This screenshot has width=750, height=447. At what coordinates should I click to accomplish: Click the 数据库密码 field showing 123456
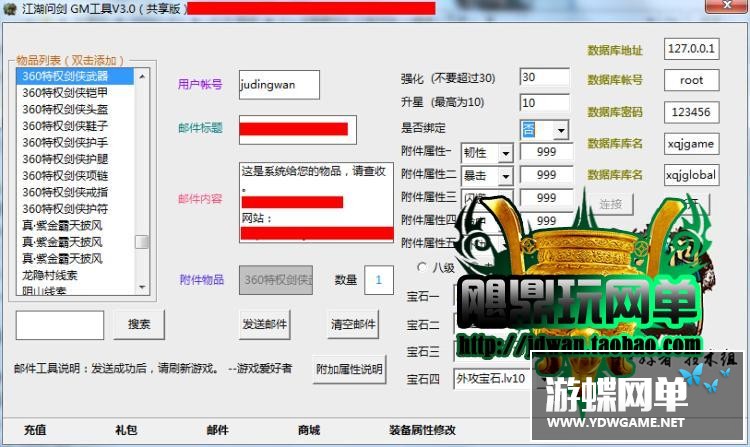coord(692,112)
